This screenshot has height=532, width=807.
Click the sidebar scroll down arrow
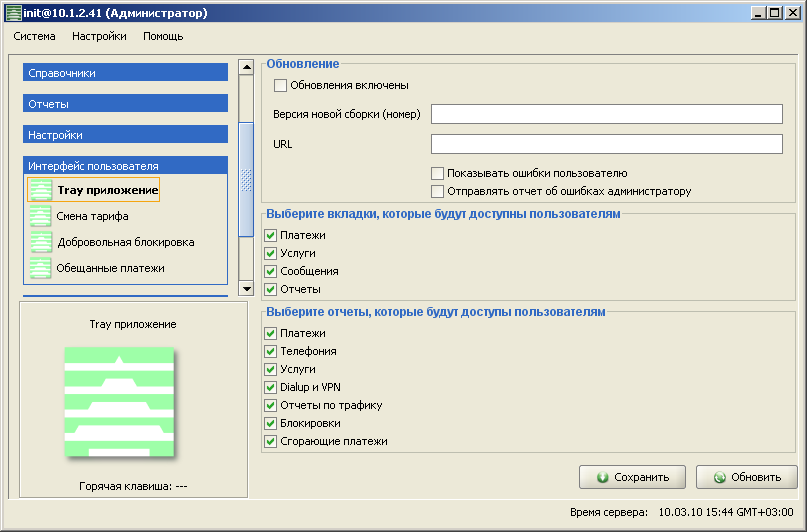(247, 289)
